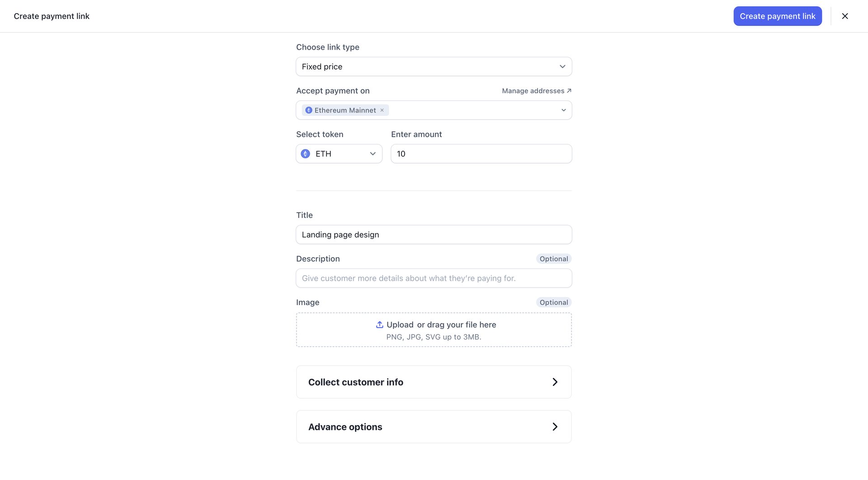This screenshot has width=868, height=480.
Task: Click the Ethereum logo in the network tag
Action: pos(309,110)
